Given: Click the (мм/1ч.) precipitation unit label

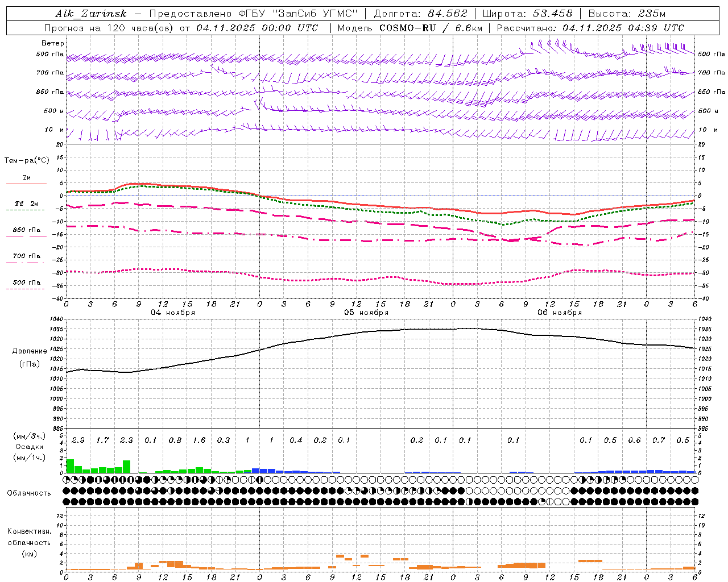Looking at the screenshot, I should (x=29, y=458).
